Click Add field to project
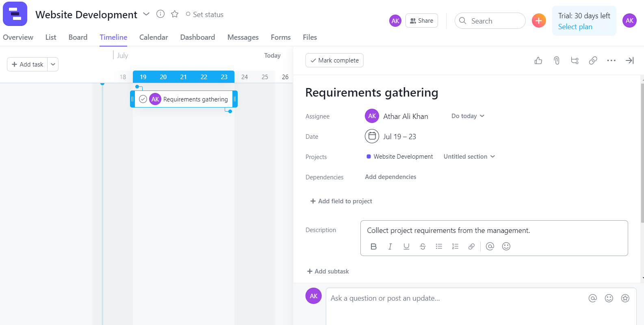 pos(341,201)
